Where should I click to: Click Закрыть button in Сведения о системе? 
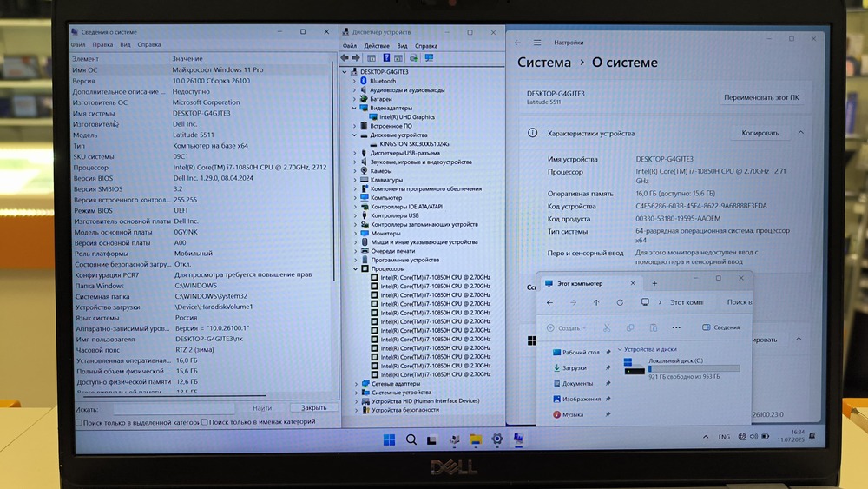click(x=314, y=407)
